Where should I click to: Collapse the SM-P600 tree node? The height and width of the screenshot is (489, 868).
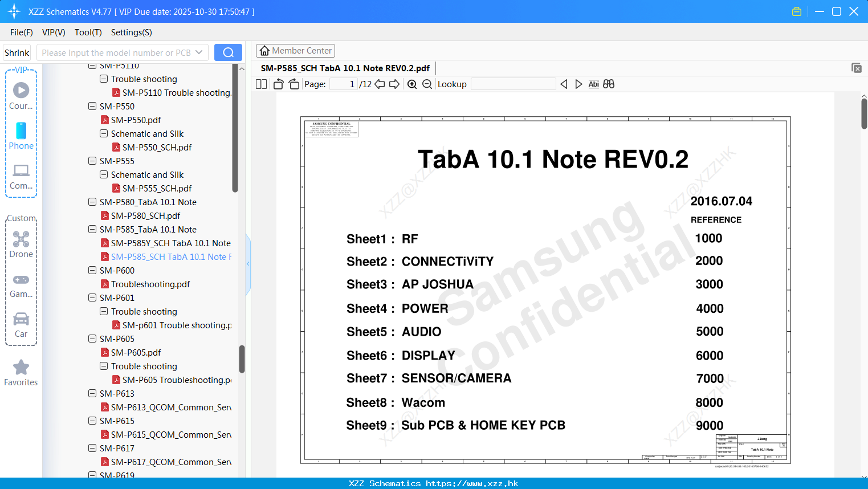click(92, 270)
